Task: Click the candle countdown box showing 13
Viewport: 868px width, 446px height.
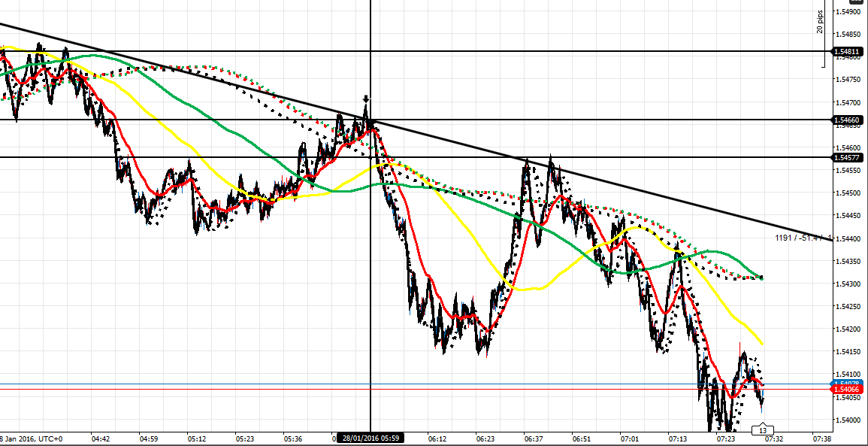Action: point(762,430)
